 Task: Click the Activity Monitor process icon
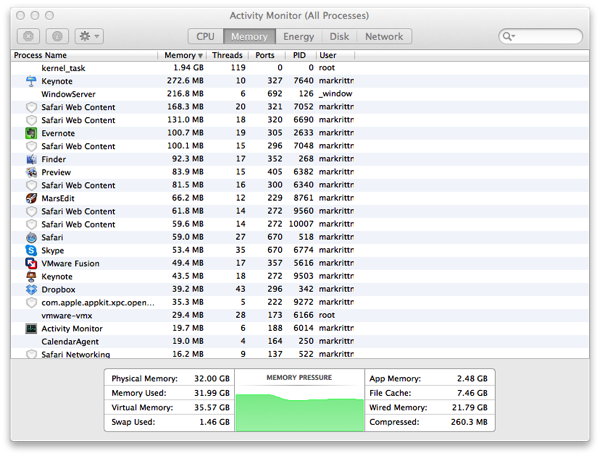31,328
